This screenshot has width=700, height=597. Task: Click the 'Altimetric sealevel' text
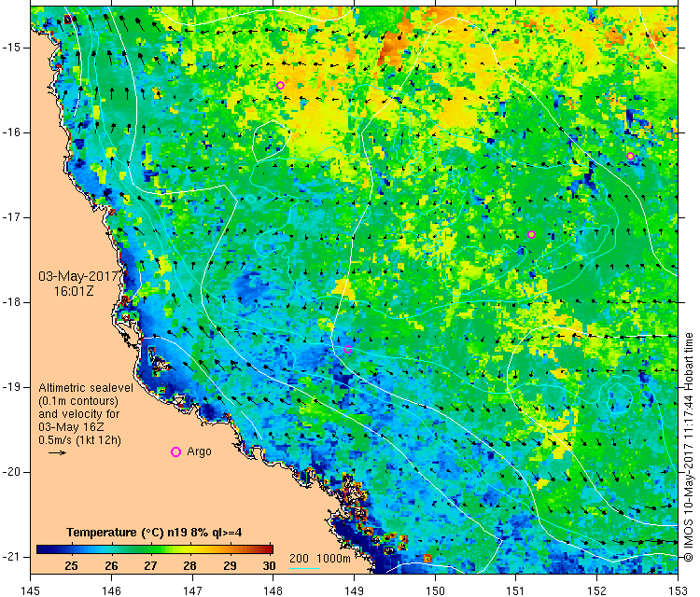click(x=86, y=388)
